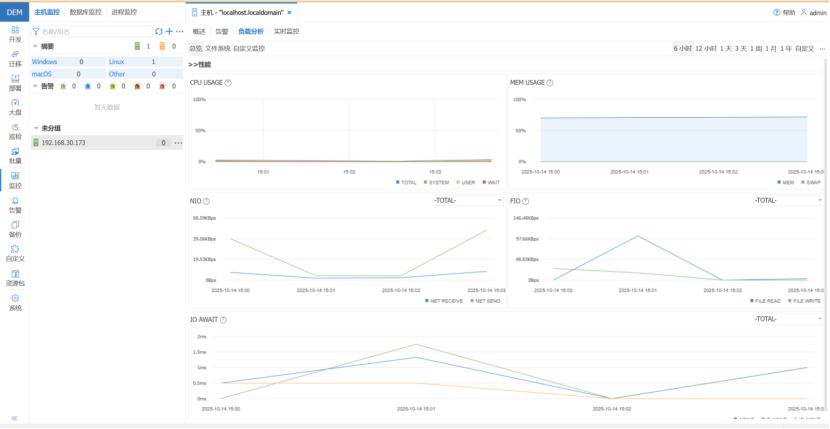The height and width of the screenshot is (429, 830).
Task: Click the red alert level icon
Action: tap(163, 86)
